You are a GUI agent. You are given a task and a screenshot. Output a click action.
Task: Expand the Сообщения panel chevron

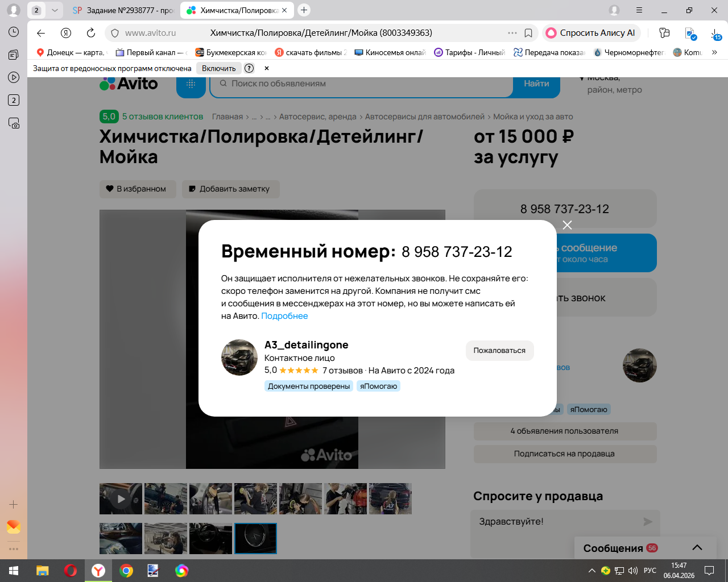pyautogui.click(x=697, y=548)
